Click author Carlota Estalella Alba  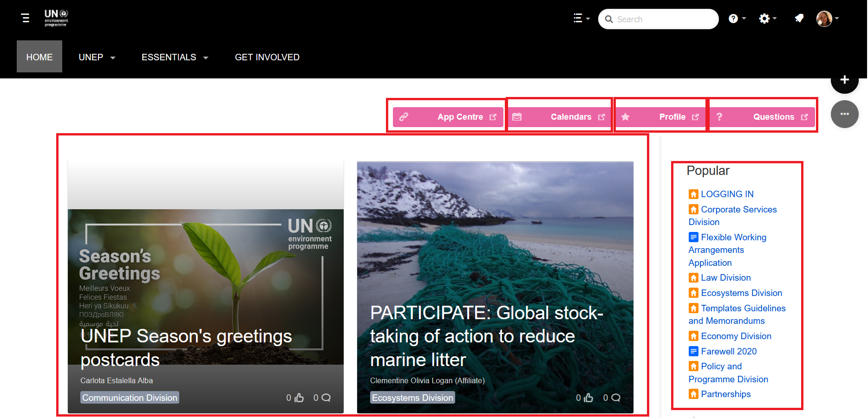click(117, 380)
